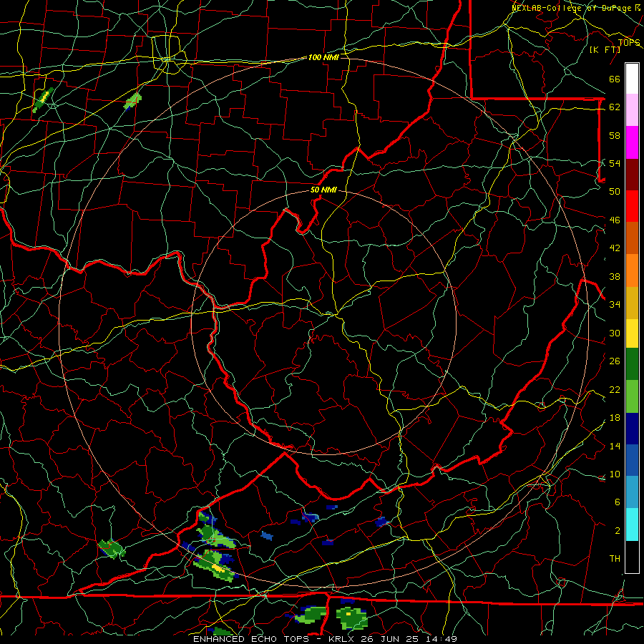Click the dark green legend swatch
The image size is (644, 644).
tap(632, 364)
